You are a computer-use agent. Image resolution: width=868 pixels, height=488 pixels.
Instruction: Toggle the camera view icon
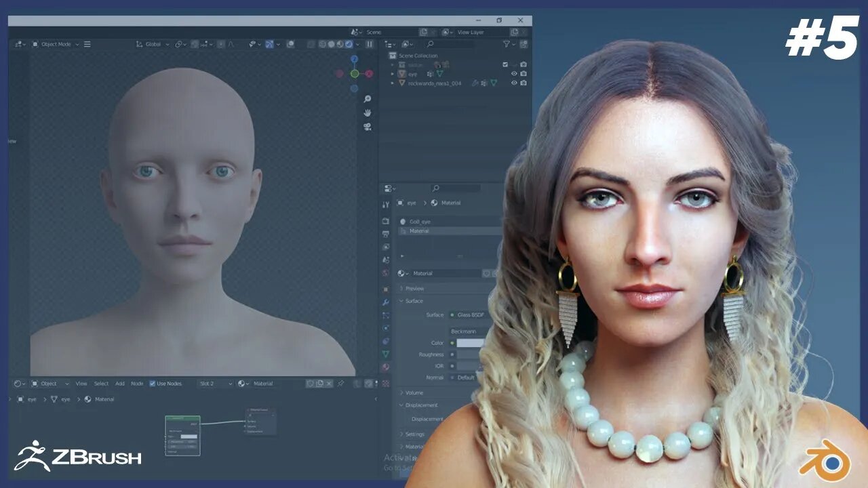point(367,126)
